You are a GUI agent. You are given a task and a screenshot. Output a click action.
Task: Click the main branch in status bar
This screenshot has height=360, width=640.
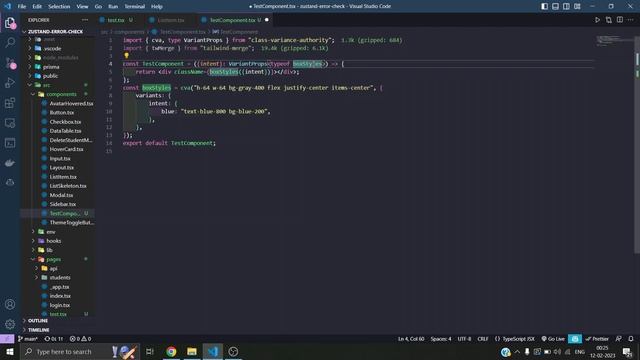pyautogui.click(x=28, y=339)
